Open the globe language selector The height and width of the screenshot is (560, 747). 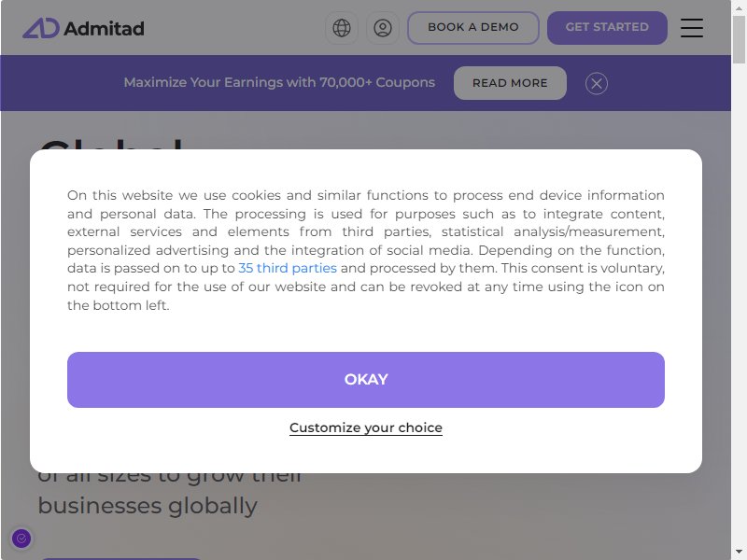click(x=342, y=28)
